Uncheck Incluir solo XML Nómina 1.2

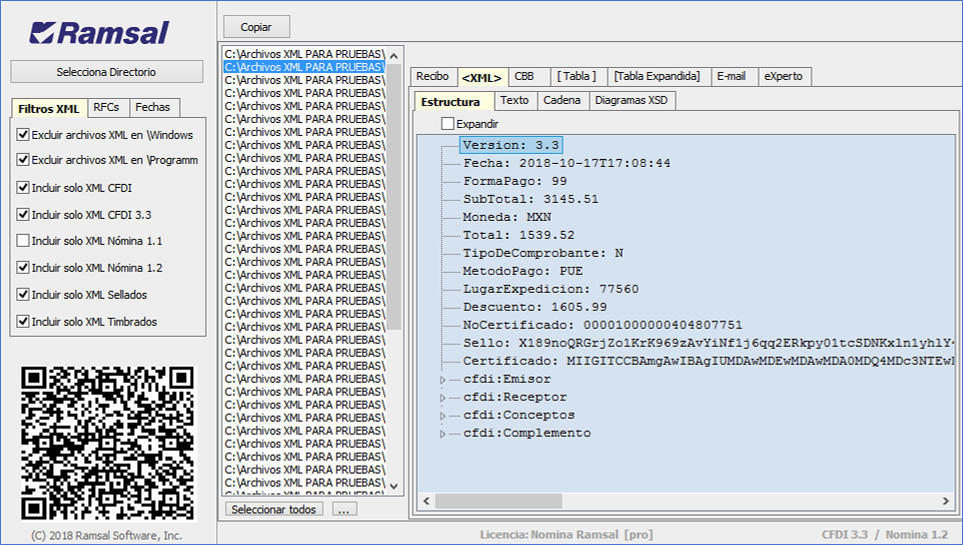pos(23,268)
